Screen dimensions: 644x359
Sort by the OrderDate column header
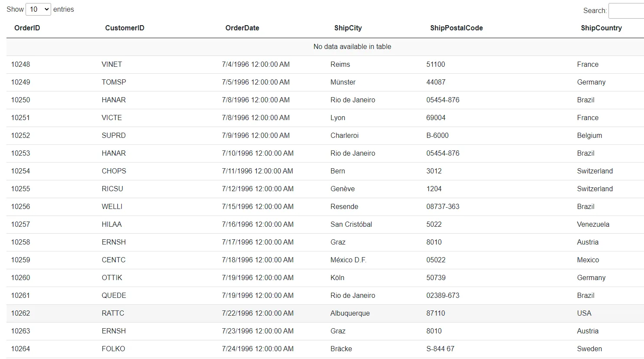[242, 28]
